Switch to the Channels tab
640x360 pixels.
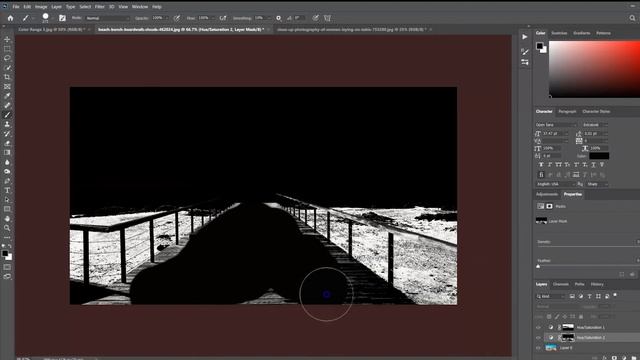click(560, 284)
